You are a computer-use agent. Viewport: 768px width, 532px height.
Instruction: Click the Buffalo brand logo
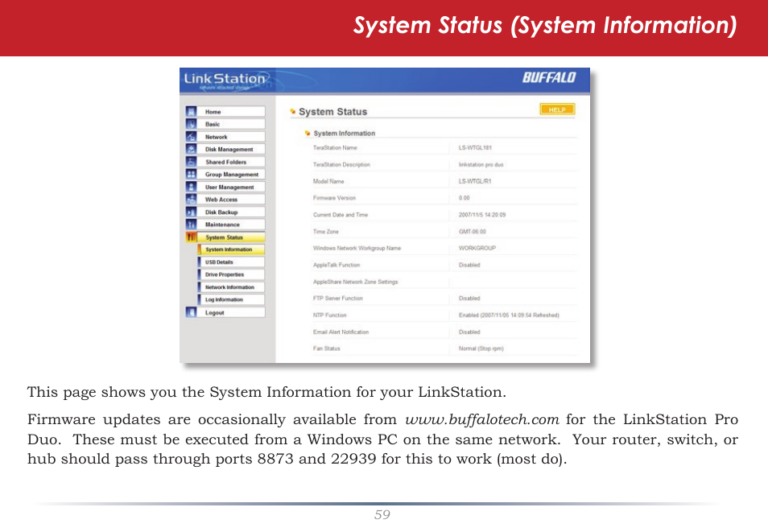pos(549,77)
